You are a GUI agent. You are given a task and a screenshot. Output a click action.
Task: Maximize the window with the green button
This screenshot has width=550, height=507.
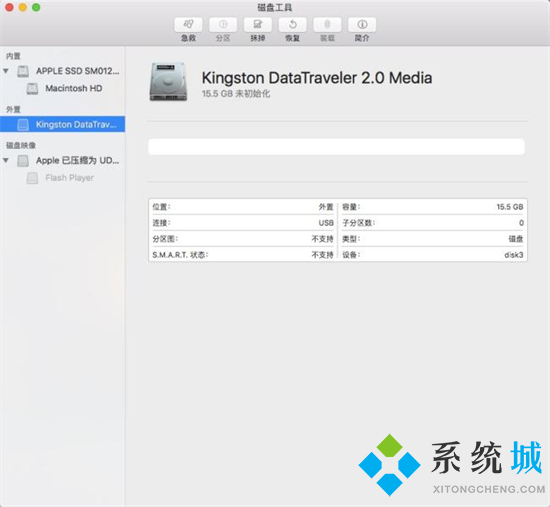coord(36,7)
